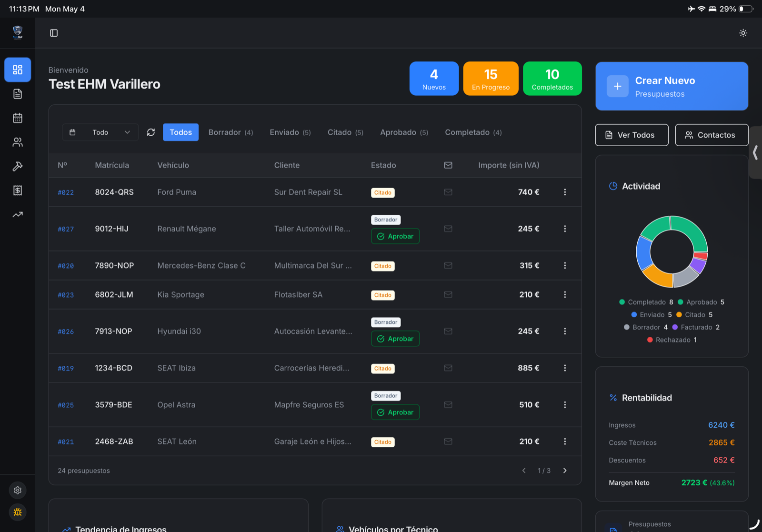
Task: Open more options for budget #025
Action: 565,404
